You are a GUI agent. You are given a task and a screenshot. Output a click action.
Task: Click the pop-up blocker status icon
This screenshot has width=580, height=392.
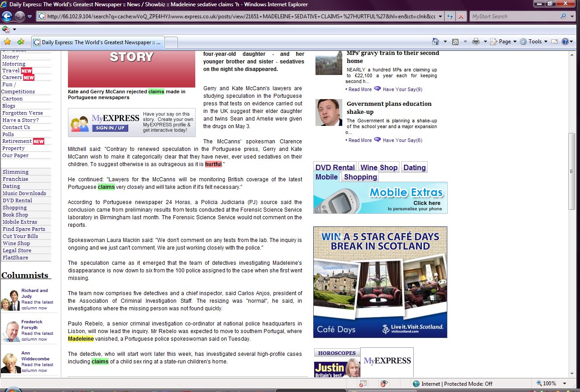pyautogui.click(x=363, y=384)
